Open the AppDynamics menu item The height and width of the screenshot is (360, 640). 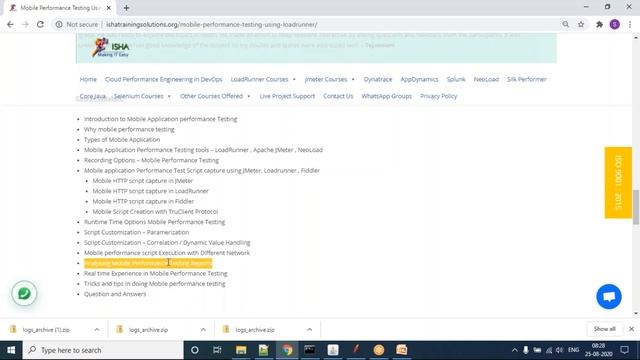(x=419, y=79)
